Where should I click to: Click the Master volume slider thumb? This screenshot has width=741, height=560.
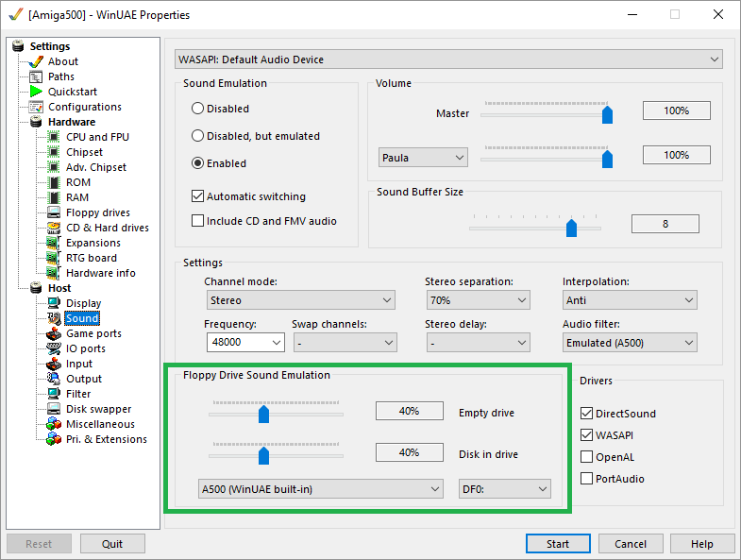(x=607, y=115)
